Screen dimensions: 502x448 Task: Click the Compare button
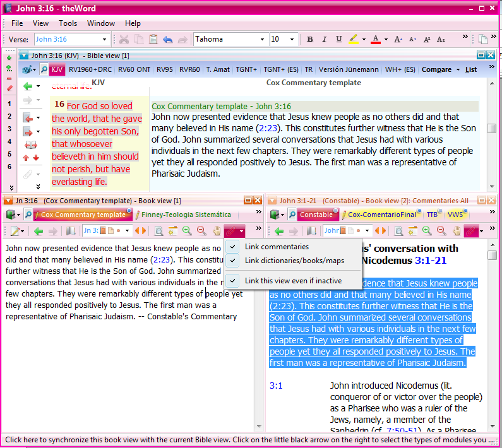pos(436,69)
